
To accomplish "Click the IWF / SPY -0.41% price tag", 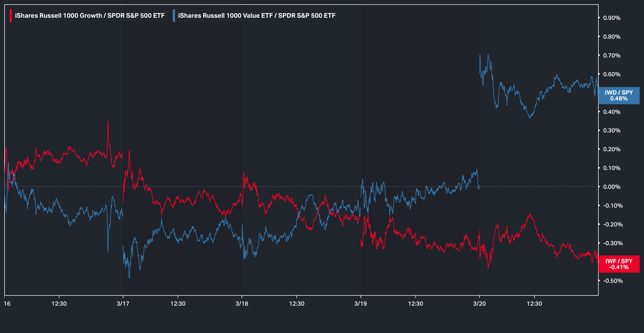I will (619, 264).
